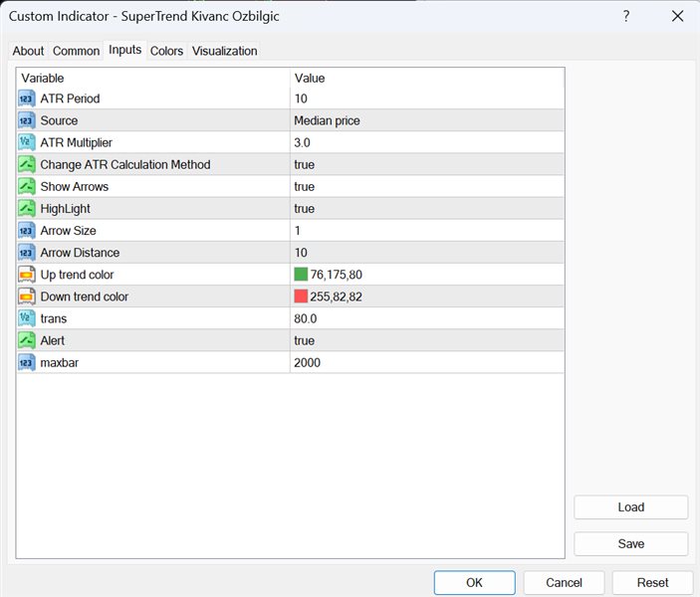This screenshot has height=597, width=700.
Task: Click the double-type icon next to trans
Action: (x=26, y=318)
